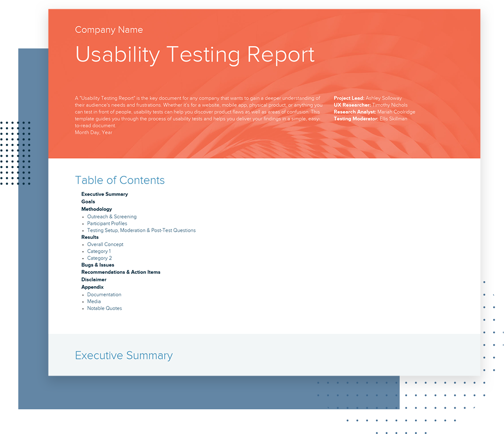Select Goals in the table of contents
The height and width of the screenshot is (434, 504).
pos(88,201)
